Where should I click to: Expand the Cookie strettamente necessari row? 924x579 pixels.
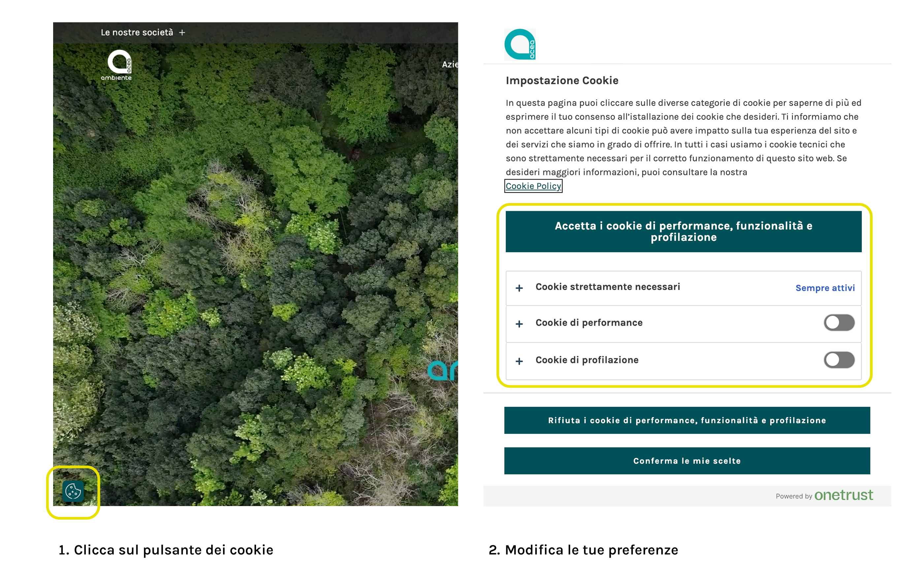[608, 287]
